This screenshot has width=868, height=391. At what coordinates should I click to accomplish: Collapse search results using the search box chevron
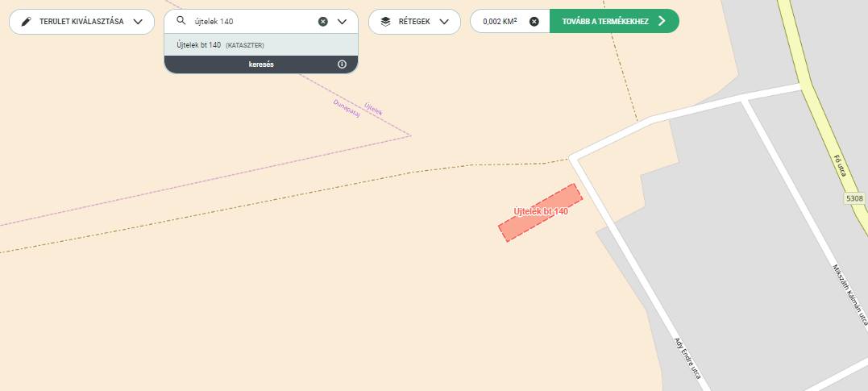[x=343, y=22]
